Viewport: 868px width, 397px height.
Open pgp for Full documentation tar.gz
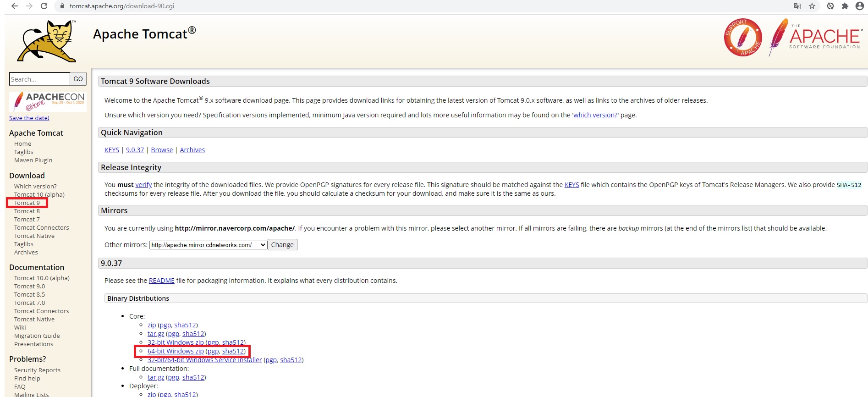tap(173, 377)
